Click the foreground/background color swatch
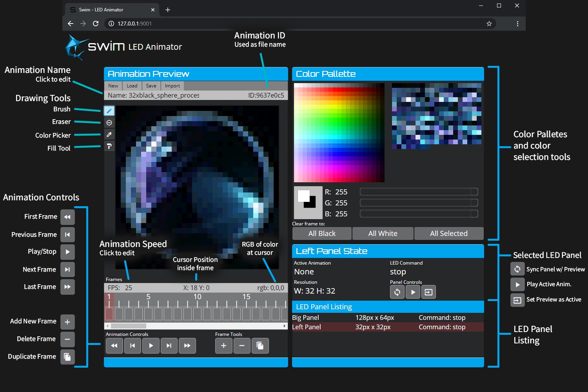The image size is (588, 392). pos(308,202)
